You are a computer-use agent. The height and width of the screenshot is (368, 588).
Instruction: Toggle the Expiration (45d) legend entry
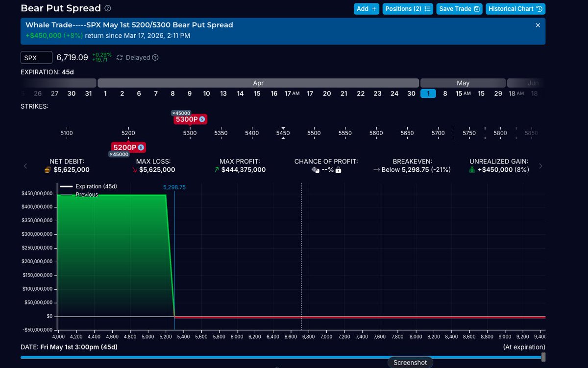(x=89, y=186)
